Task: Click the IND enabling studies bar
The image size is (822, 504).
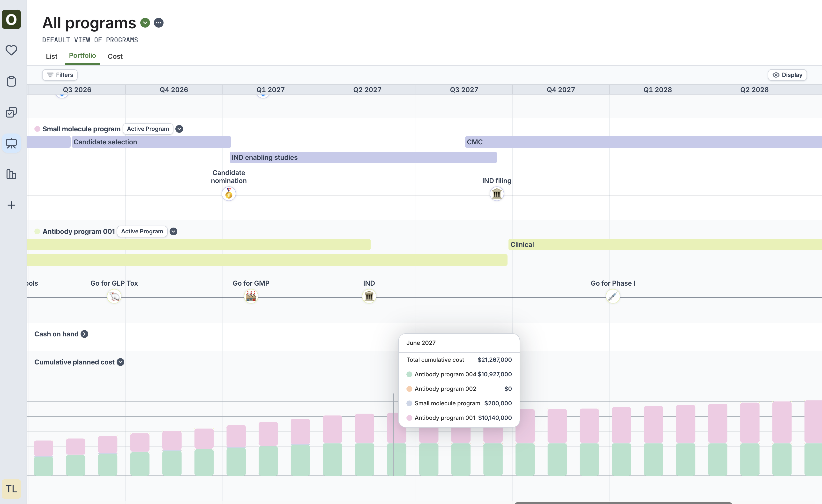Action: pyautogui.click(x=363, y=157)
